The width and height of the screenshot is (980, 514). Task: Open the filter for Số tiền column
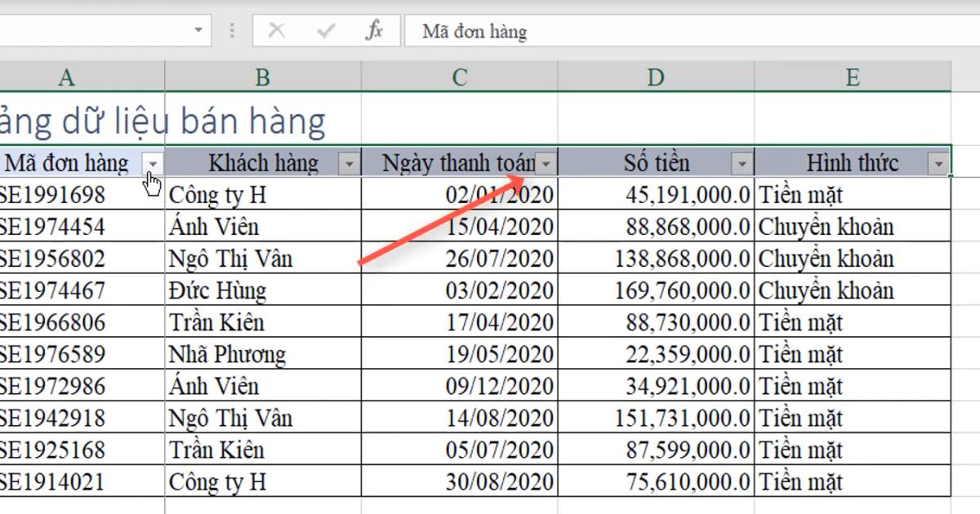740,163
